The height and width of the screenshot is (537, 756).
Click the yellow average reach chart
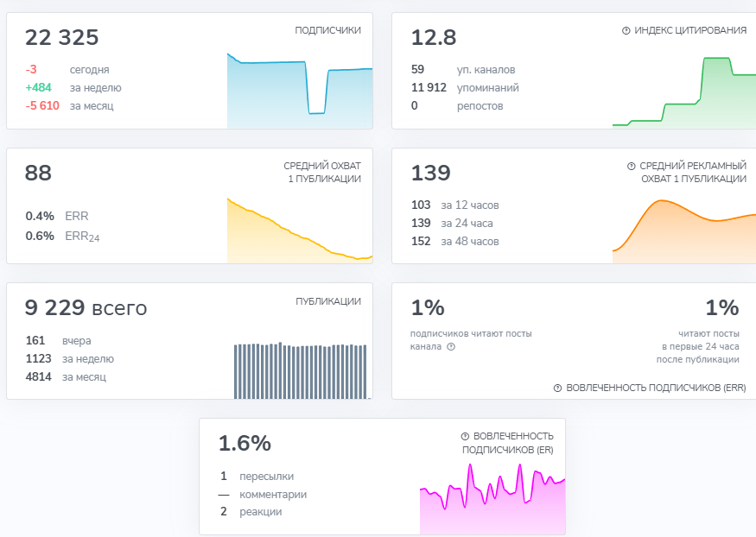300,231
